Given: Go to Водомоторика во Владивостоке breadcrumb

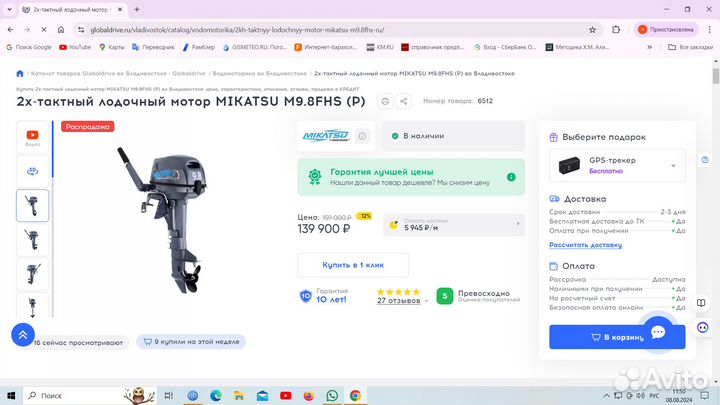Looking at the screenshot, I should click(x=259, y=73).
